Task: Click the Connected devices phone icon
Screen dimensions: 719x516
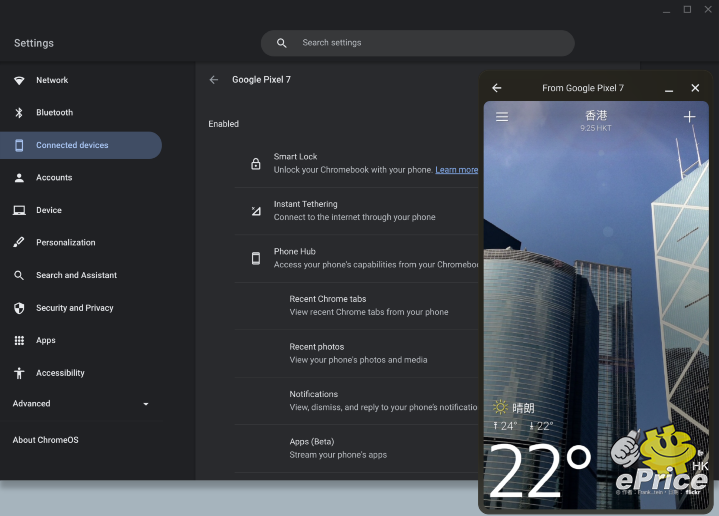Action: tap(19, 145)
